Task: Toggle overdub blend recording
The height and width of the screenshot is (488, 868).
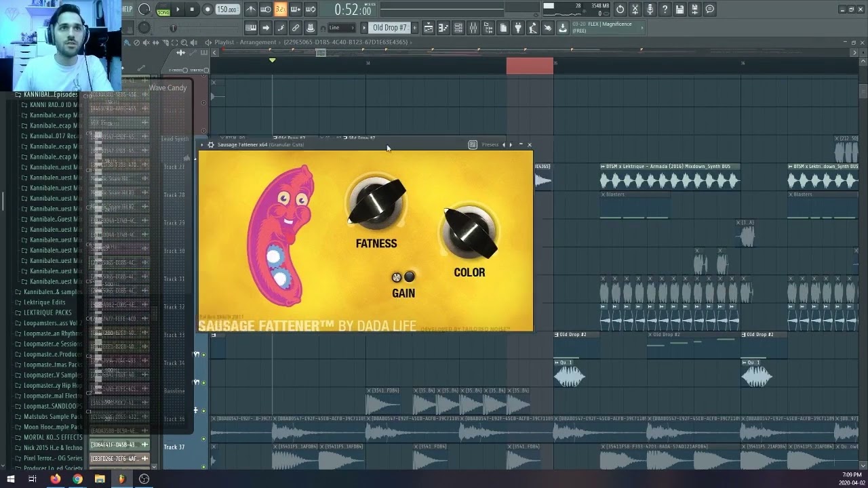Action: coord(296,9)
